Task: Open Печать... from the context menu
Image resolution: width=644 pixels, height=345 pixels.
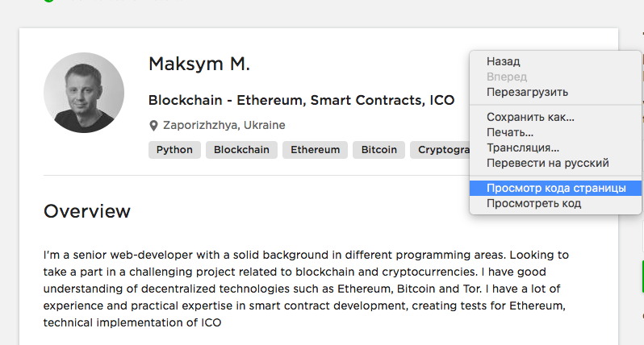Action: coord(510,132)
